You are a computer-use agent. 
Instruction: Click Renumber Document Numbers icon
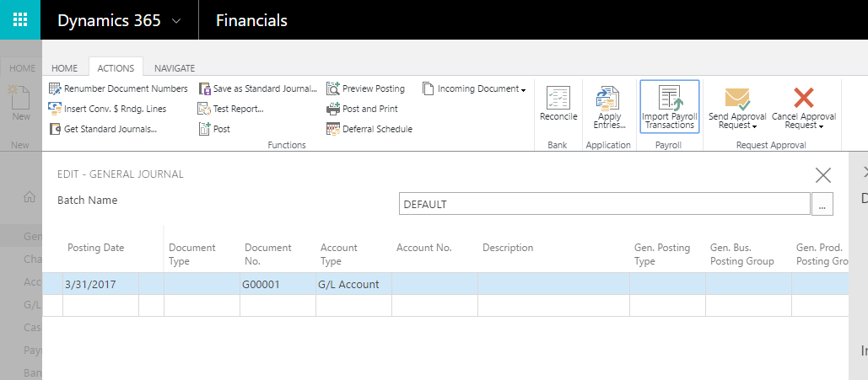click(x=56, y=88)
